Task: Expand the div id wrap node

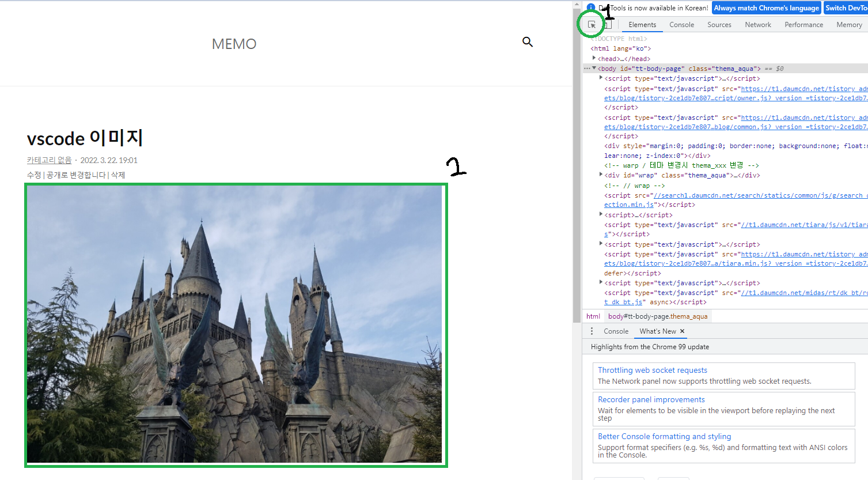Action: pyautogui.click(x=601, y=175)
